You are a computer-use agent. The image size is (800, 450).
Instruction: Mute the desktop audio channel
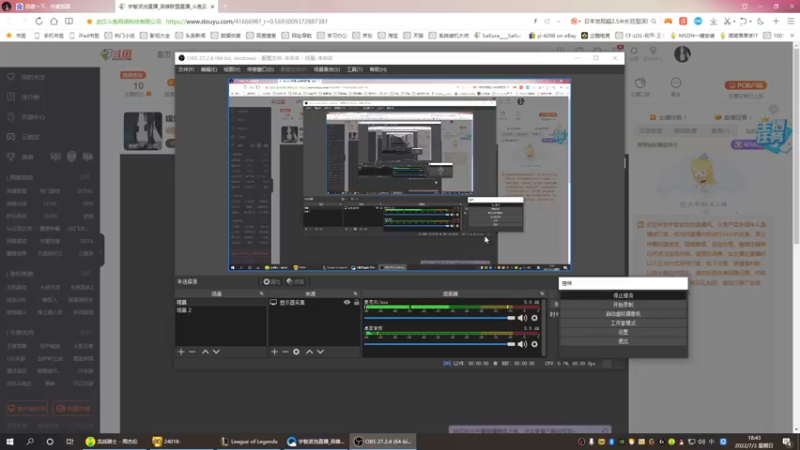point(522,344)
